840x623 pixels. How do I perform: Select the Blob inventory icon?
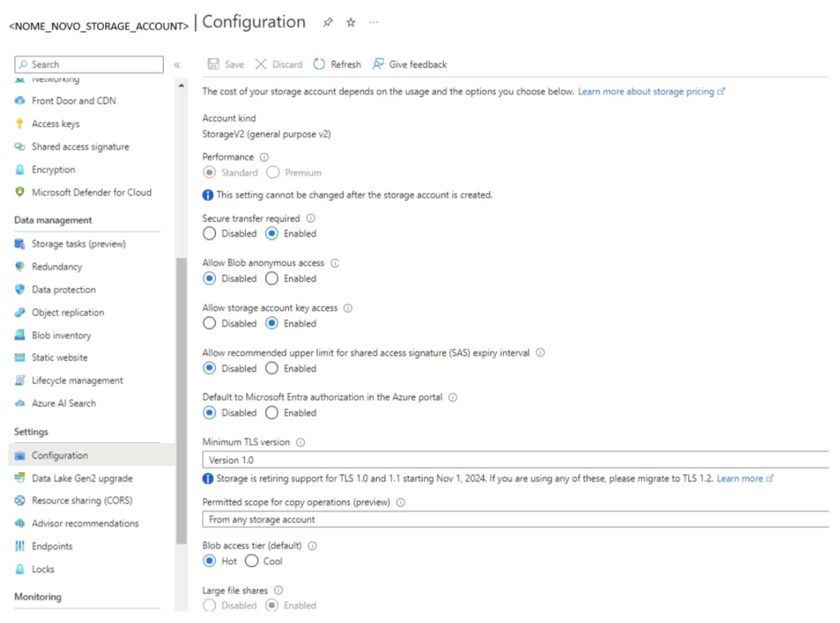[x=20, y=335]
